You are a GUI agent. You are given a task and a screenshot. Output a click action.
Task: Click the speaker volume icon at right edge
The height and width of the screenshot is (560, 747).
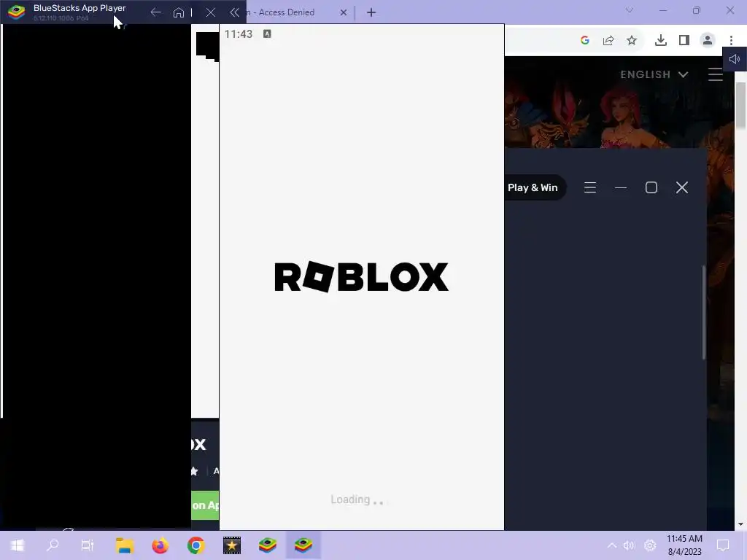pyautogui.click(x=735, y=59)
